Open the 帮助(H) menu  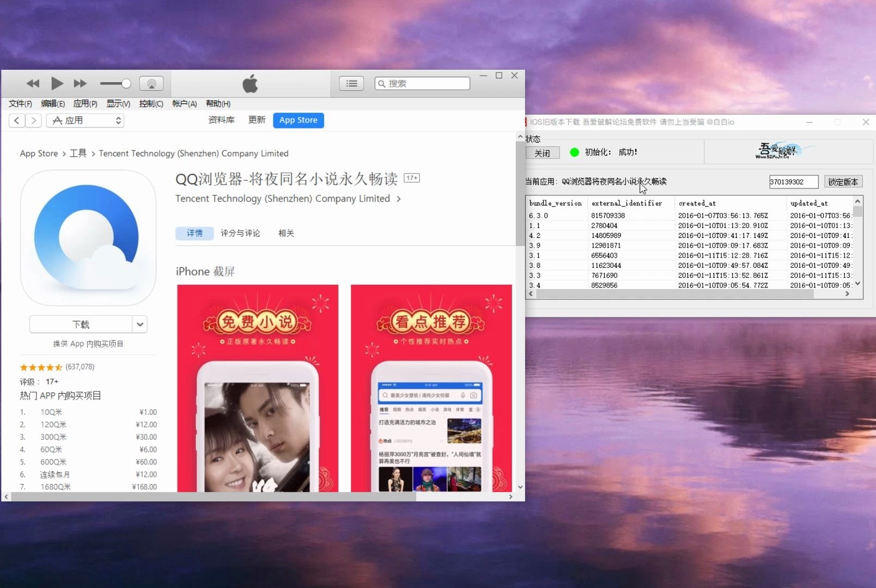pyautogui.click(x=218, y=103)
